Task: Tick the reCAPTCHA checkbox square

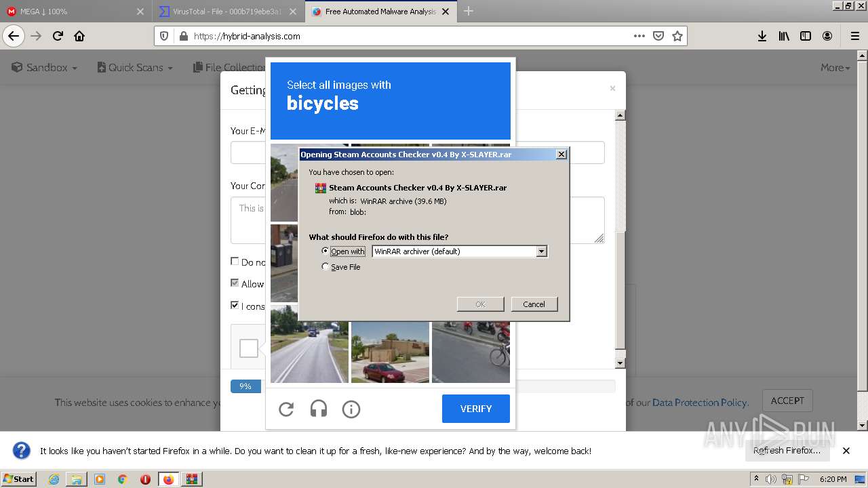Action: 249,348
